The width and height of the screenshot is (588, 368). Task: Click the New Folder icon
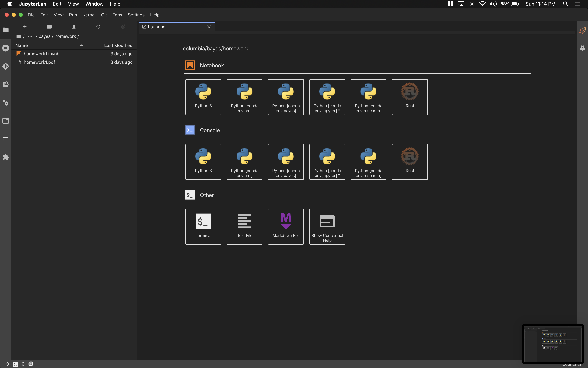click(49, 26)
